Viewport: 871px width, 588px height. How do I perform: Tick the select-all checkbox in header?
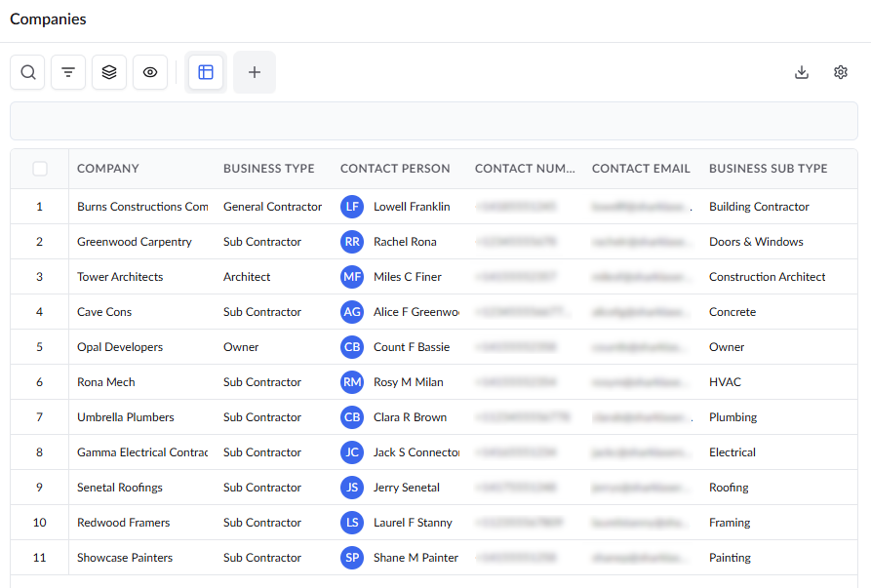coord(40,169)
